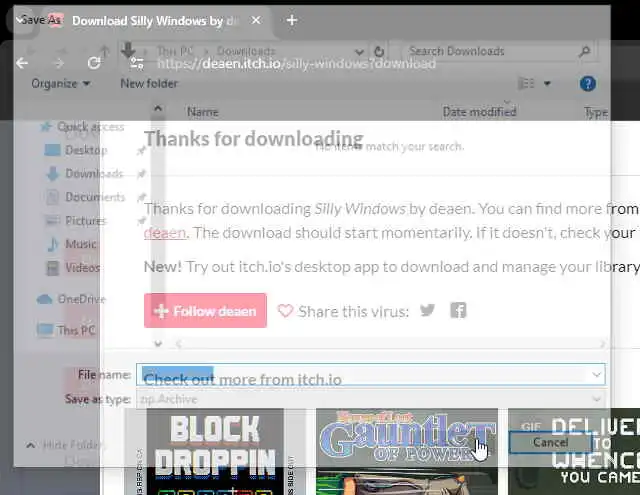Open the Organize menu
Image resolution: width=640 pixels, height=495 pixels.
[x=60, y=84]
